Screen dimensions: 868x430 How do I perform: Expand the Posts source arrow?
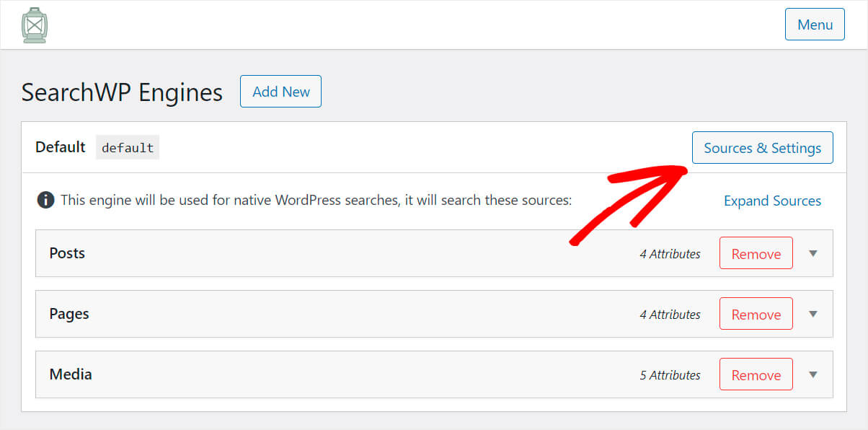pyautogui.click(x=813, y=253)
